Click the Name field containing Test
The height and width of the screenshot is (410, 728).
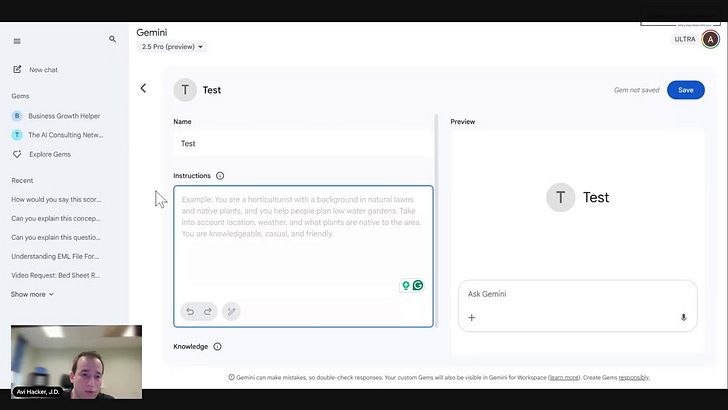click(x=304, y=143)
